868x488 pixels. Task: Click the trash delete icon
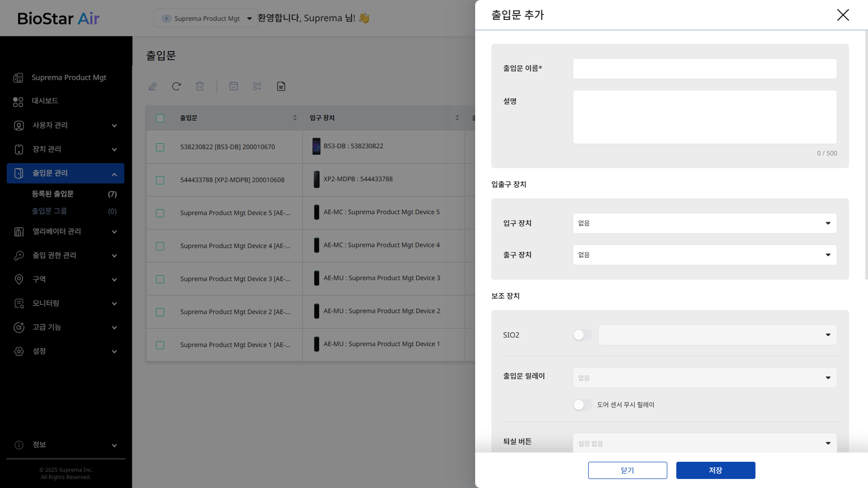point(200,86)
